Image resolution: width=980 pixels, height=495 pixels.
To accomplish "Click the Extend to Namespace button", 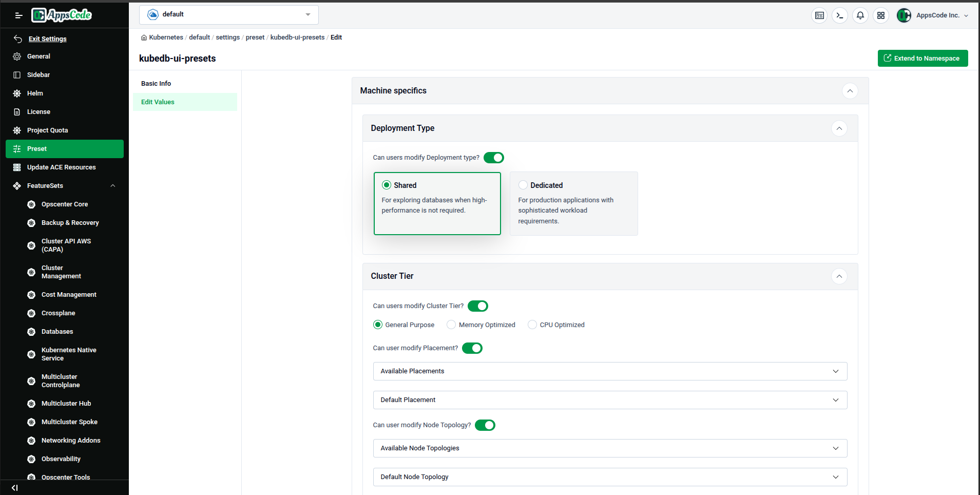I will pos(923,58).
